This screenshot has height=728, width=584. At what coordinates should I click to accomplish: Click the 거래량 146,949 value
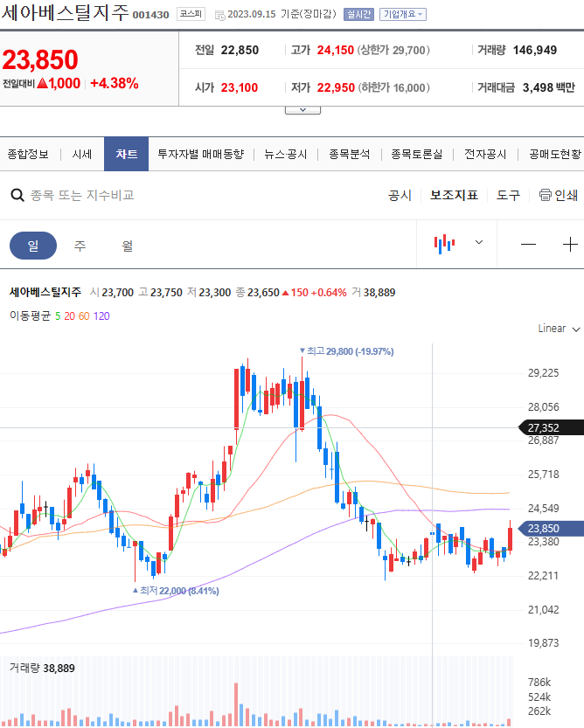tap(535, 50)
